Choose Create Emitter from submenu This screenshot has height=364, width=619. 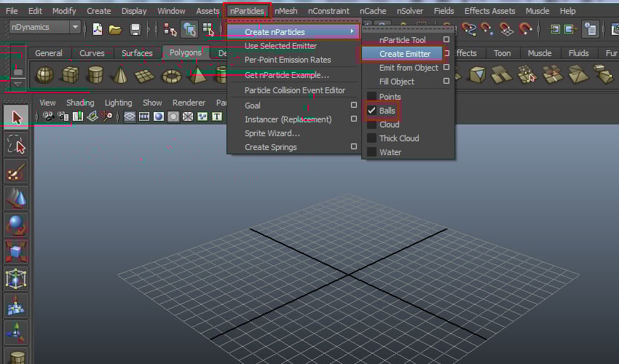pyautogui.click(x=405, y=54)
